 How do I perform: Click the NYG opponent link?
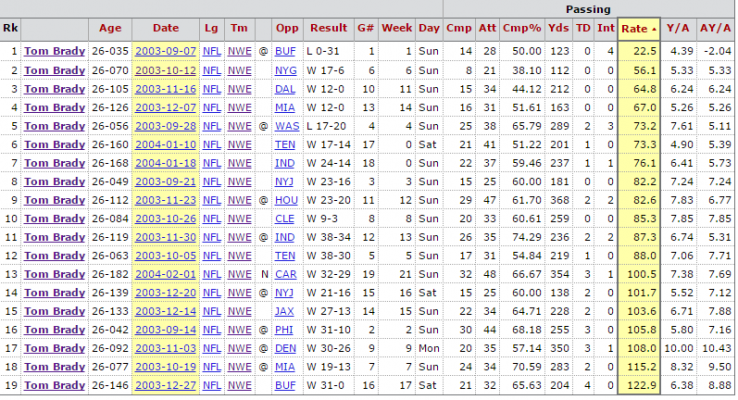286,71
